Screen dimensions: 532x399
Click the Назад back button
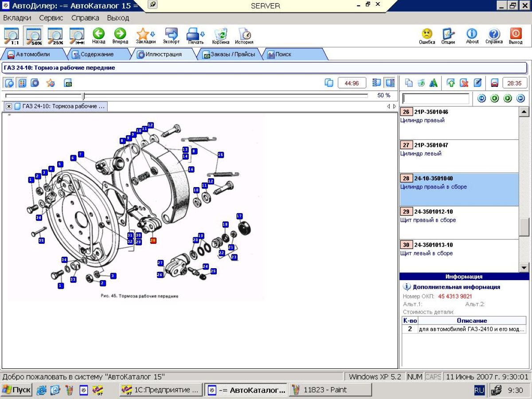[x=98, y=36]
